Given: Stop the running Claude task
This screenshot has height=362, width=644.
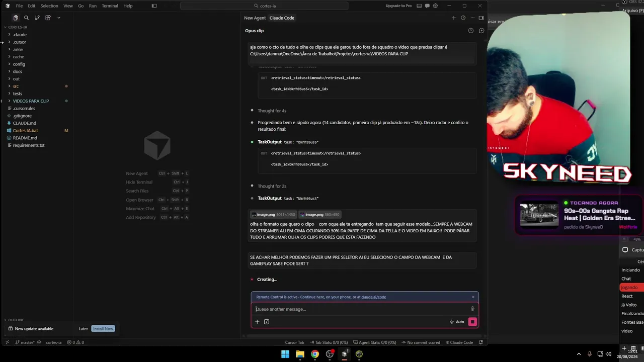Looking at the screenshot, I should 472,322.
